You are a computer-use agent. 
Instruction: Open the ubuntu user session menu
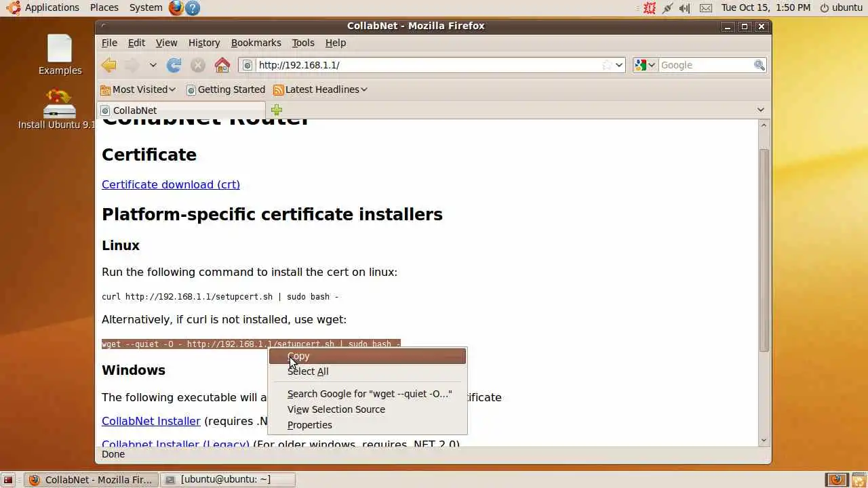coord(841,7)
